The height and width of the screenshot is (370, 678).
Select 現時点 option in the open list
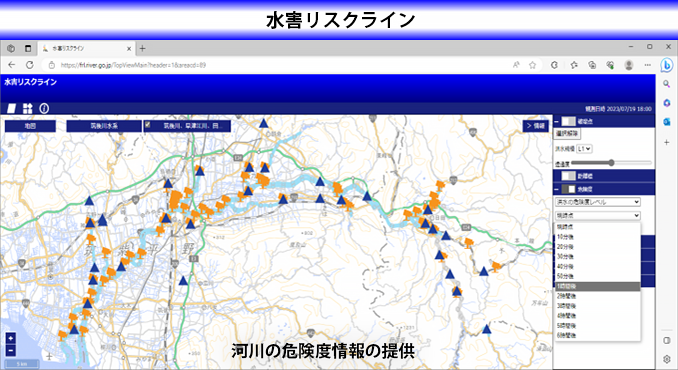pyautogui.click(x=597, y=227)
